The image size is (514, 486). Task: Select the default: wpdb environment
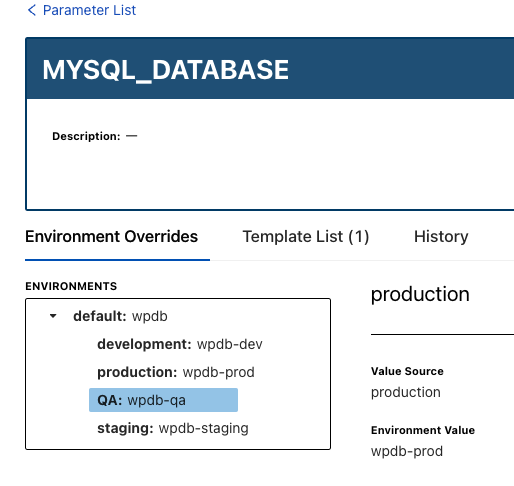click(120, 316)
